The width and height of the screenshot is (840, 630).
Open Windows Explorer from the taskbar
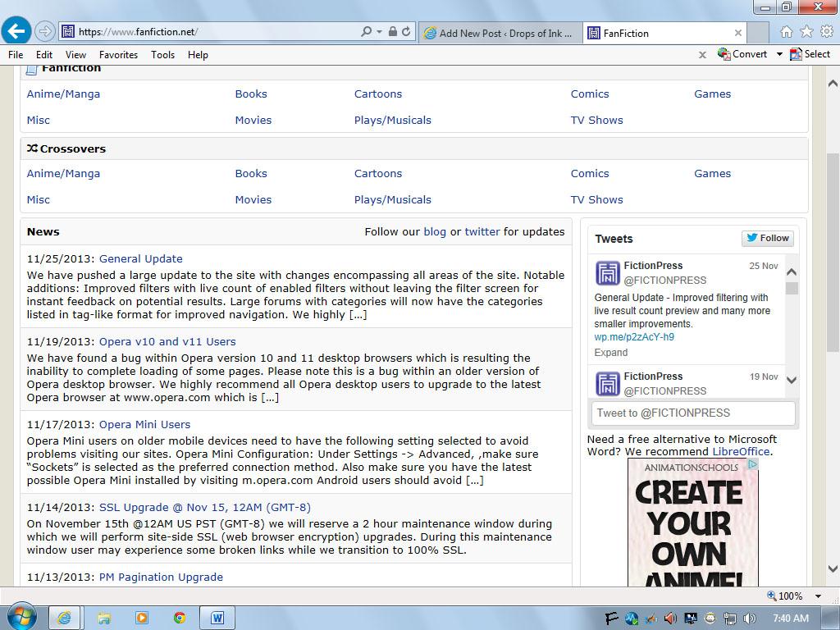tap(104, 619)
